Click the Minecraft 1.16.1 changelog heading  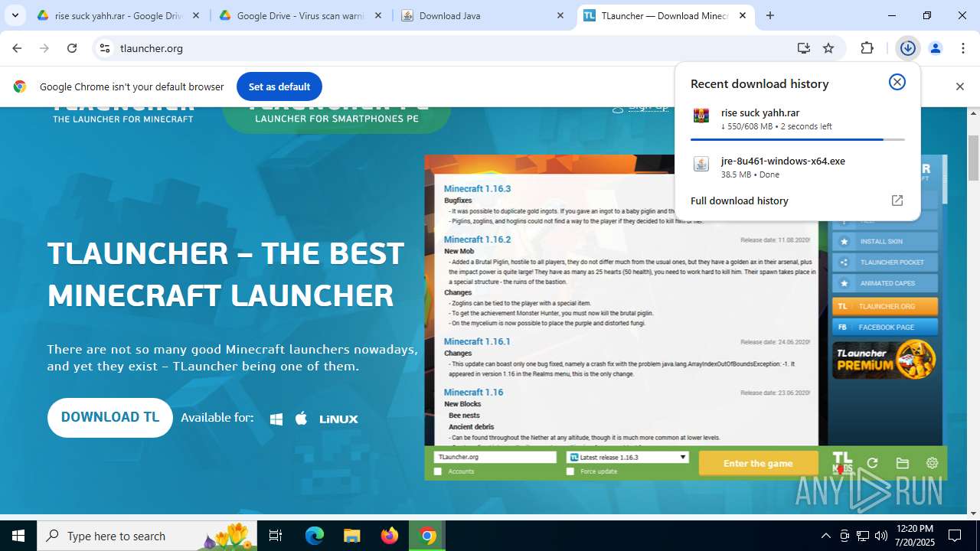click(x=477, y=341)
